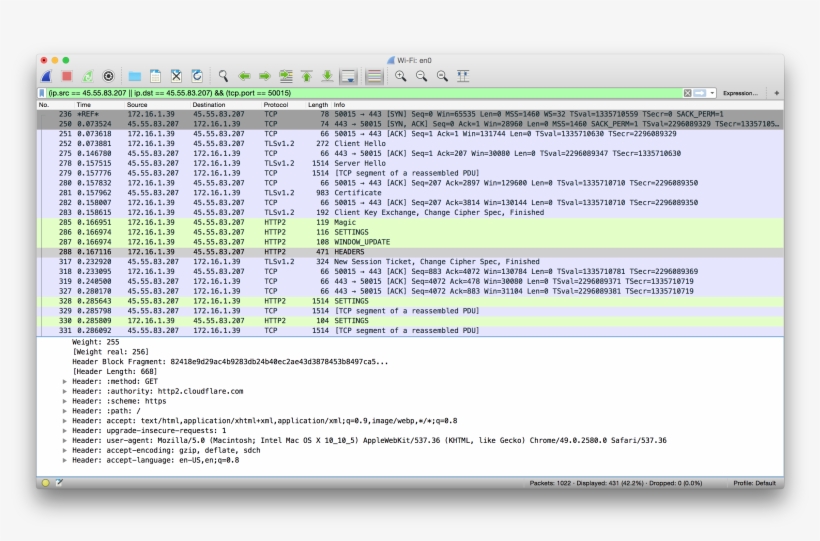Clear the display filter field
This screenshot has height=541, width=820.
click(688, 93)
